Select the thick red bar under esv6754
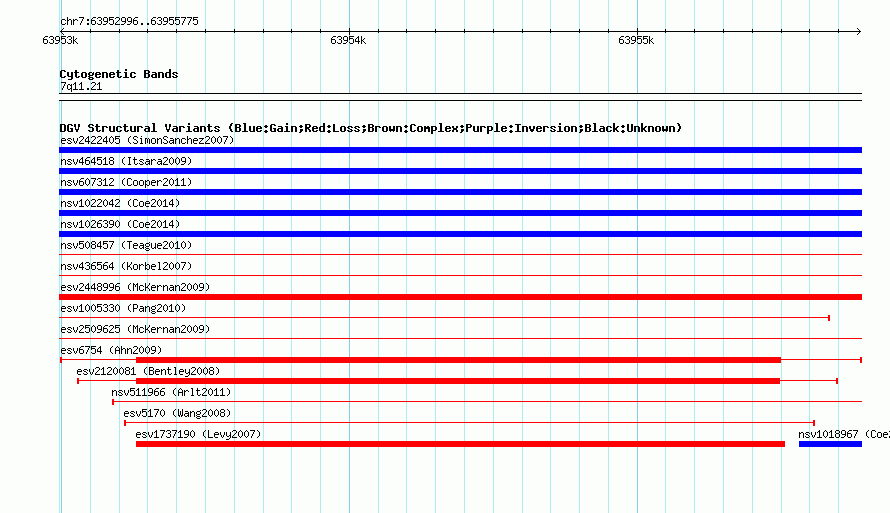The height and width of the screenshot is (513, 890). (x=459, y=360)
